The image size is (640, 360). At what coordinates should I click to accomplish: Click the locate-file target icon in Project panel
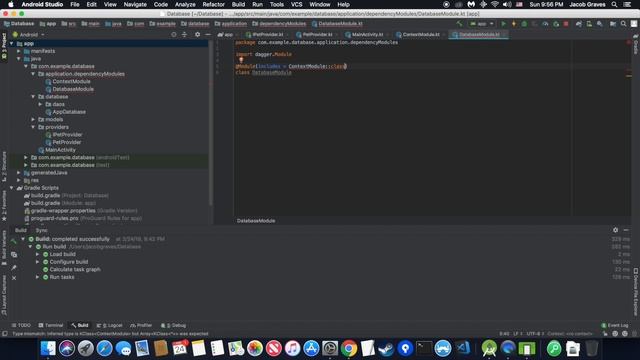click(174, 35)
